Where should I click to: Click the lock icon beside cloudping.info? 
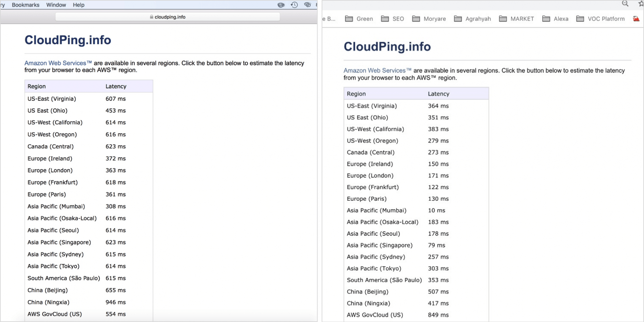tap(151, 17)
